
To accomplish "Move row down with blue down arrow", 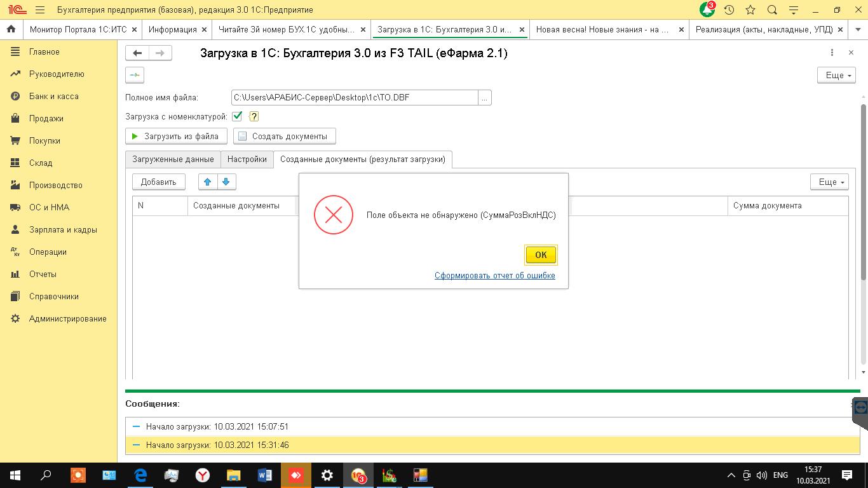I will point(226,182).
